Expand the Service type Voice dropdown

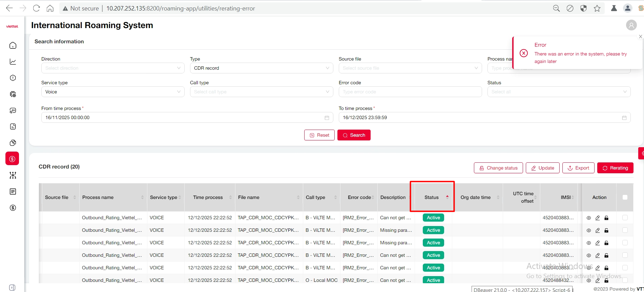click(x=112, y=92)
